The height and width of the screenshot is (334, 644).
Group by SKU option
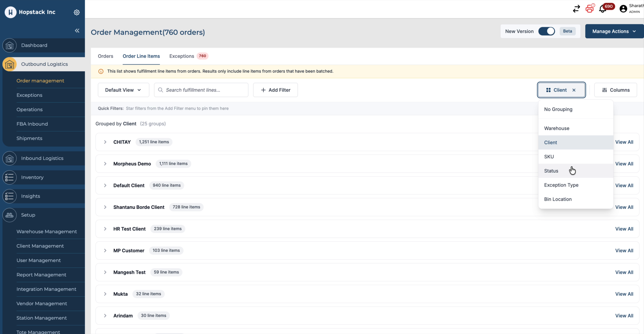[576, 157]
